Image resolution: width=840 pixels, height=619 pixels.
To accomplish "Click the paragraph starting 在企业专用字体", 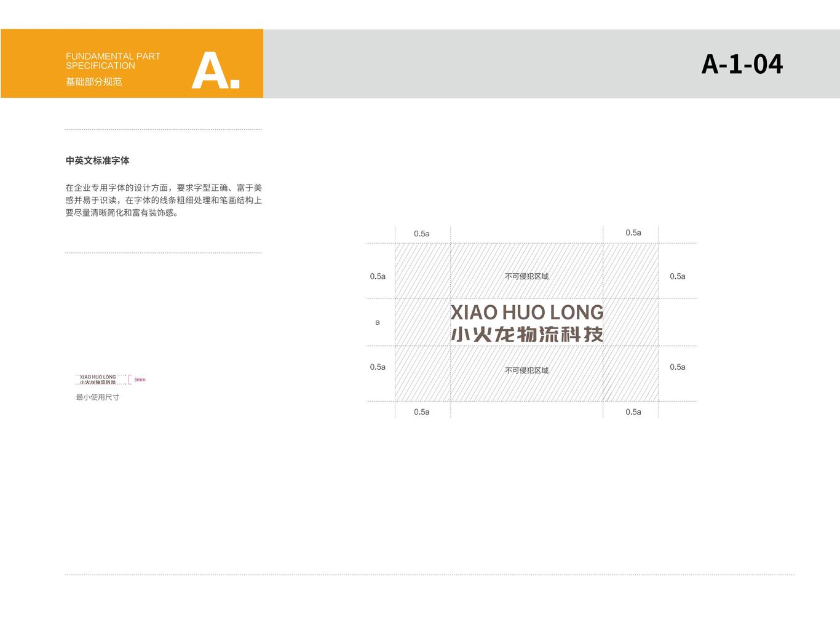I will pyautogui.click(x=164, y=200).
